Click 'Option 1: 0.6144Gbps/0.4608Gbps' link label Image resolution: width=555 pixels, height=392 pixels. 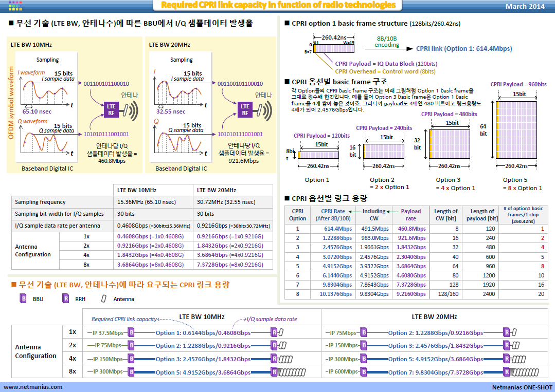[x=203, y=333]
